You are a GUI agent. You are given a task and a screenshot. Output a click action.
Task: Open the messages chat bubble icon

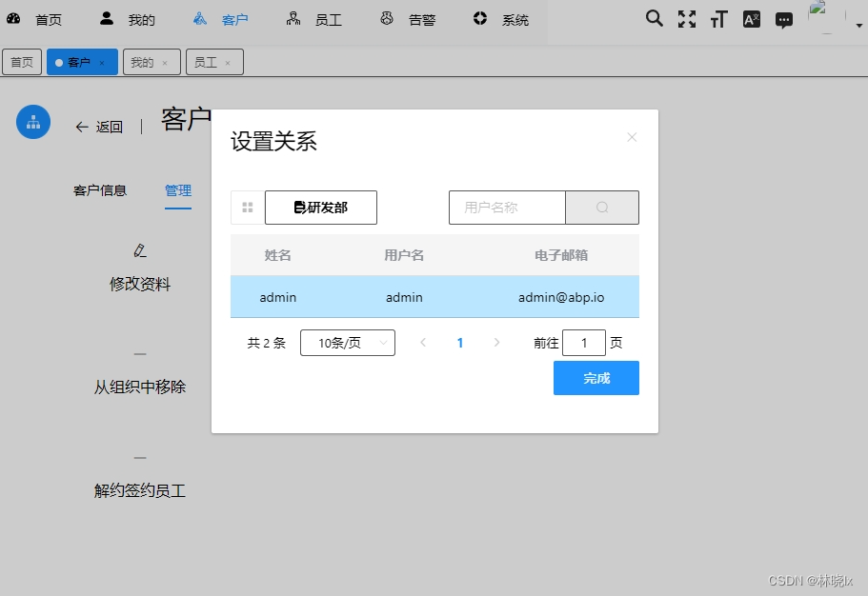point(783,18)
